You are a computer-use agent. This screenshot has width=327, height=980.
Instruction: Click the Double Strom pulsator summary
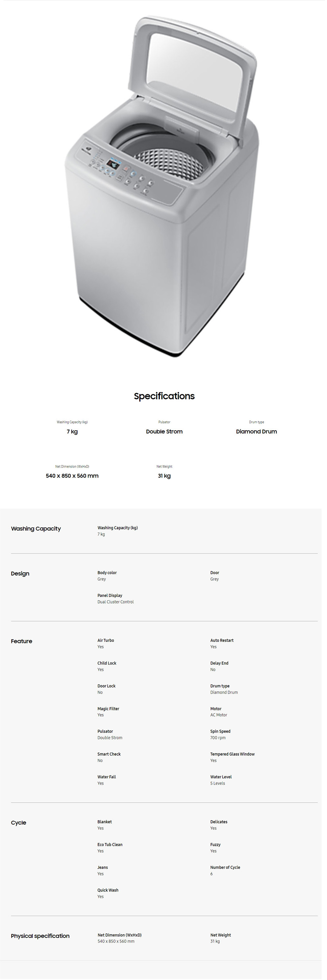[x=164, y=431]
